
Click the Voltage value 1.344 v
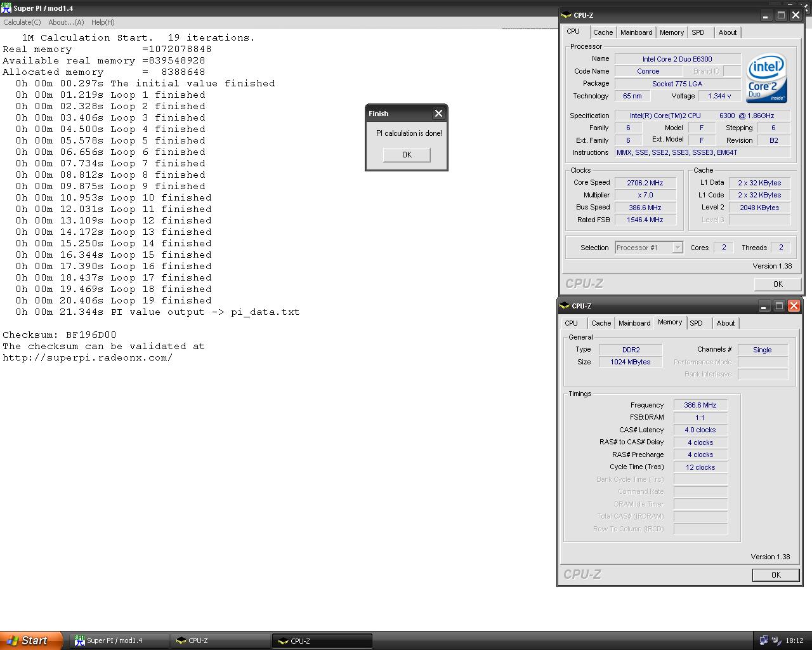pos(719,96)
